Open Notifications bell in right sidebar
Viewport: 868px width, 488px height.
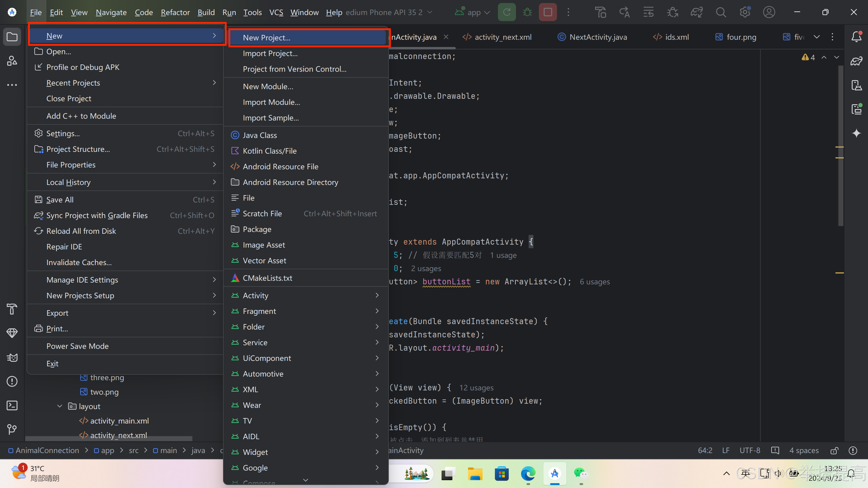[x=857, y=37]
